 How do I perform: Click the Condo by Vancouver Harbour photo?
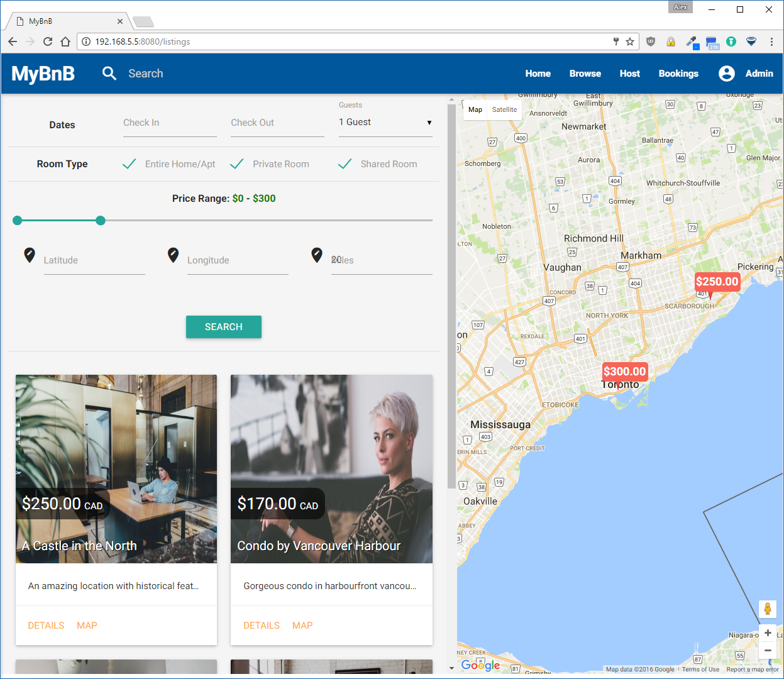[x=331, y=469]
